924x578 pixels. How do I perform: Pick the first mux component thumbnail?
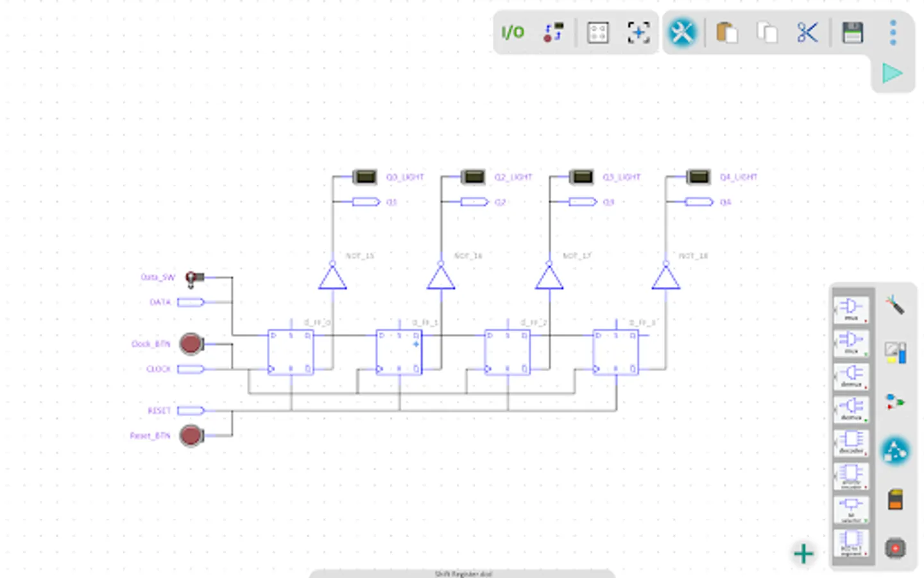coord(851,310)
